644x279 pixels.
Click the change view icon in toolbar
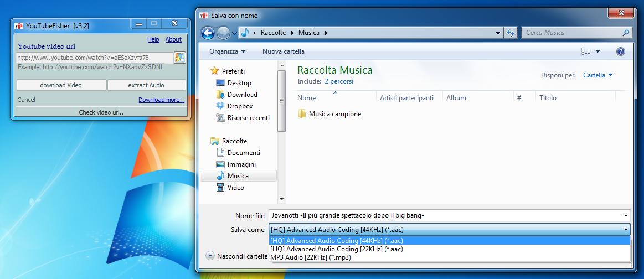(586, 51)
